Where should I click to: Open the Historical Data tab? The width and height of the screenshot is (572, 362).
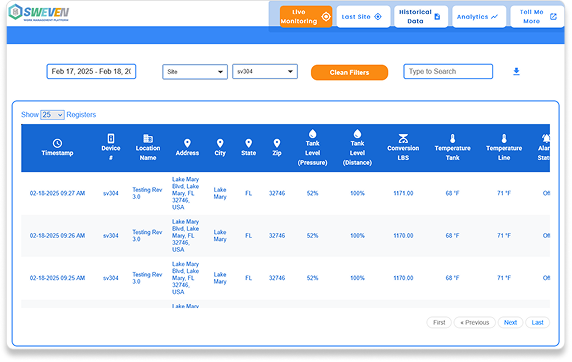tap(421, 17)
